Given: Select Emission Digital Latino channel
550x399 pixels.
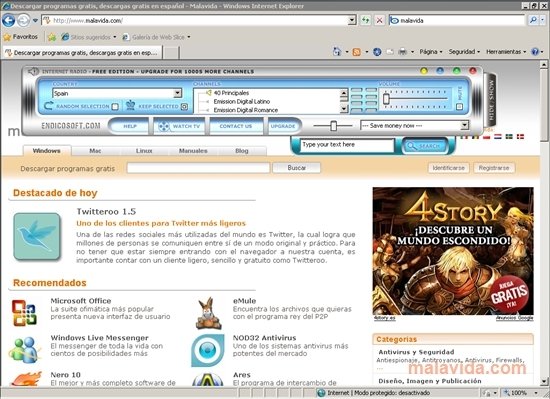Looking at the screenshot, I should point(242,101).
